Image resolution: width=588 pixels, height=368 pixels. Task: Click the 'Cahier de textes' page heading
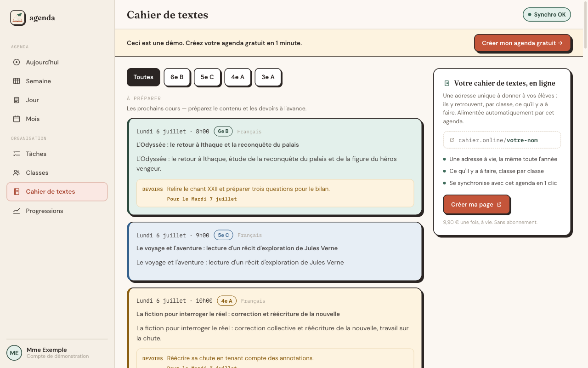pyautogui.click(x=167, y=15)
